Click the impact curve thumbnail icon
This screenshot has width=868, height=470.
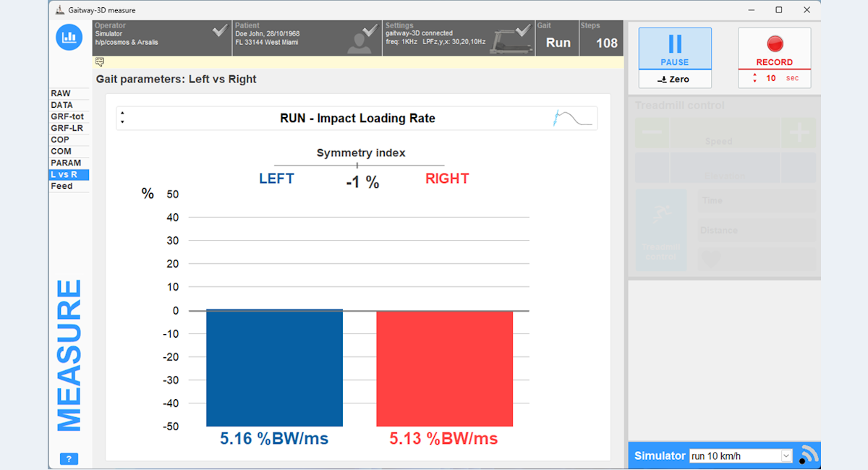(x=574, y=118)
